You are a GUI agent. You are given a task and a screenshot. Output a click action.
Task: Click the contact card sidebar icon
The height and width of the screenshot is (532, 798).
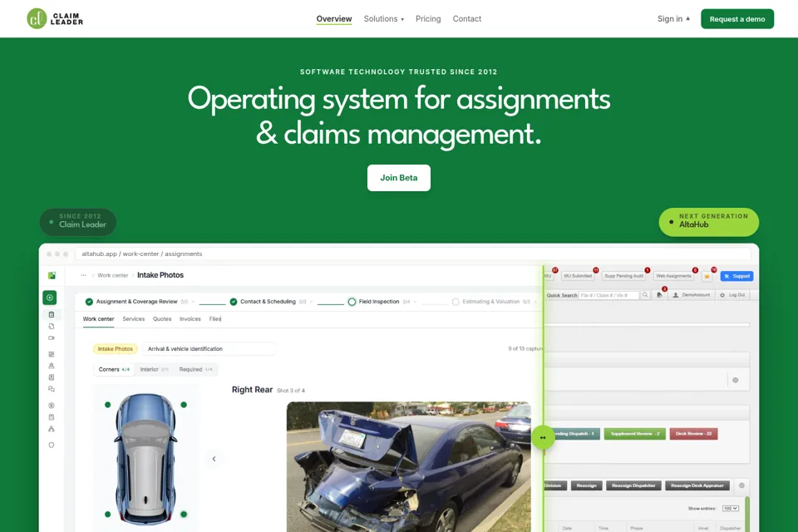tap(52, 377)
